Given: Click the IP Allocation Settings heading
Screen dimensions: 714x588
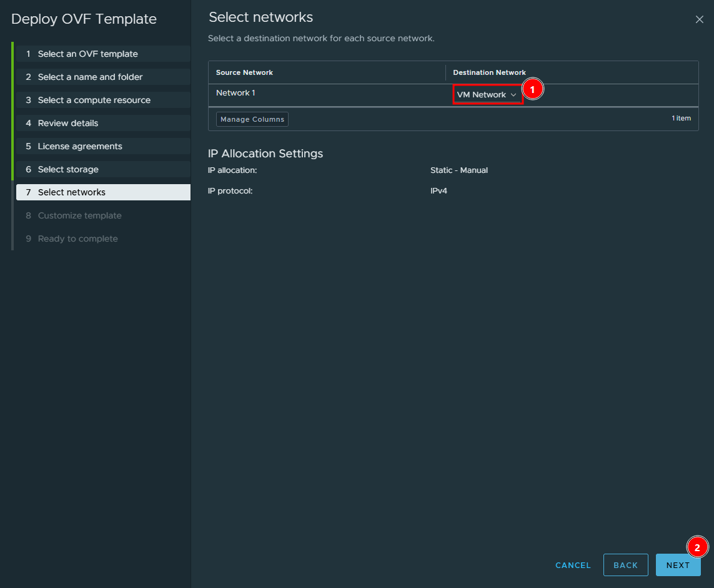Looking at the screenshot, I should tap(265, 154).
